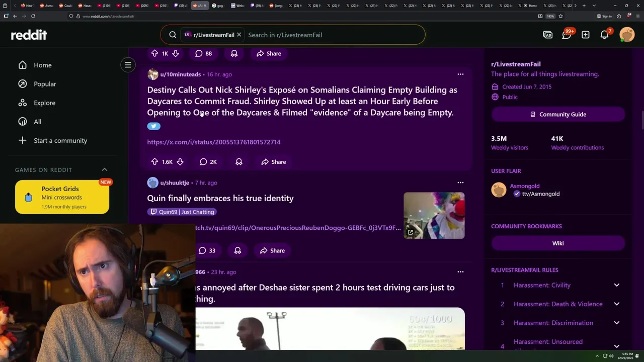Upvote the Destiny post with 1.6K
Screen dimensions: 644x362
pos(154,162)
